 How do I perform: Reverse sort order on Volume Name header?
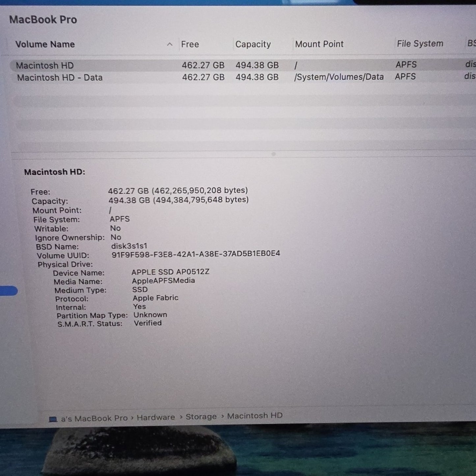(x=45, y=44)
